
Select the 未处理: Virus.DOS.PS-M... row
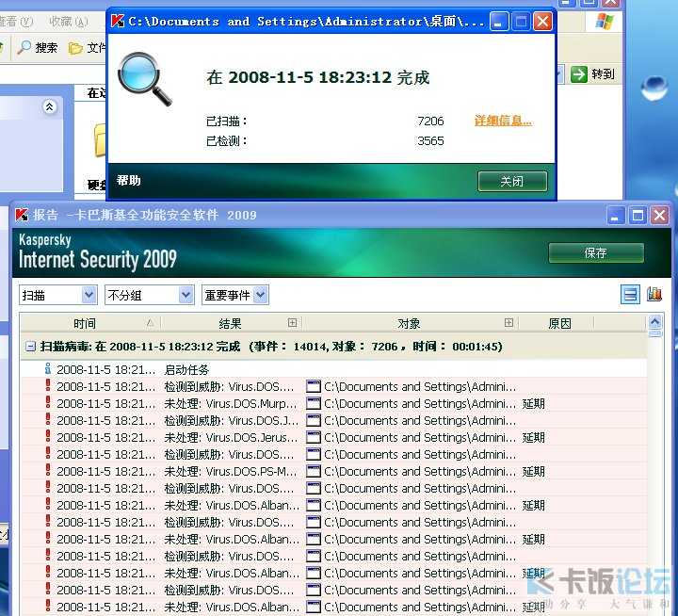(x=333, y=471)
